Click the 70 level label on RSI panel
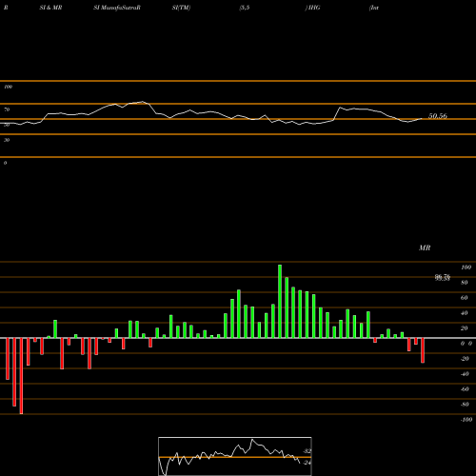Image resolution: width=476 pixels, height=476 pixels. 7,109
